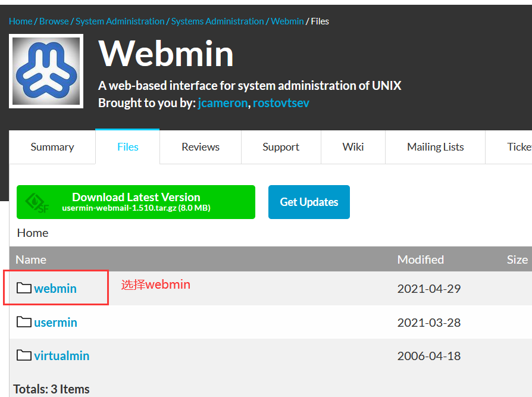Open the webmin folder link
The width and height of the screenshot is (532, 397).
click(x=55, y=289)
